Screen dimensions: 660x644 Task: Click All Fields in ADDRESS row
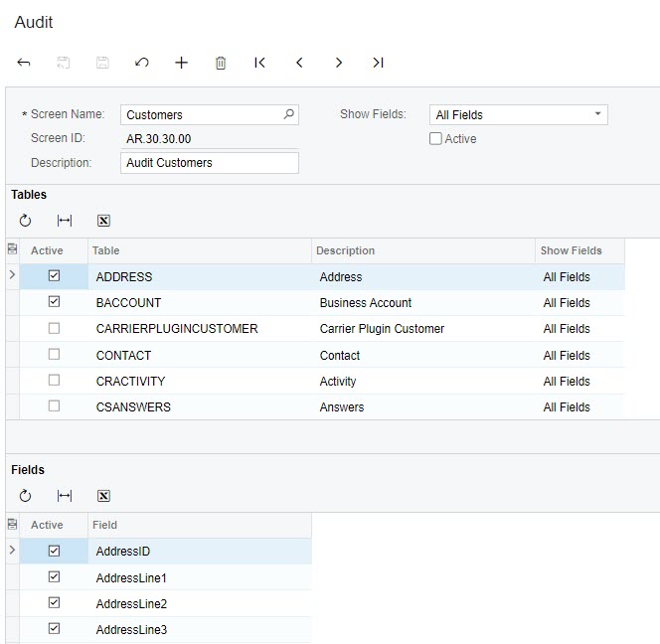click(x=580, y=277)
